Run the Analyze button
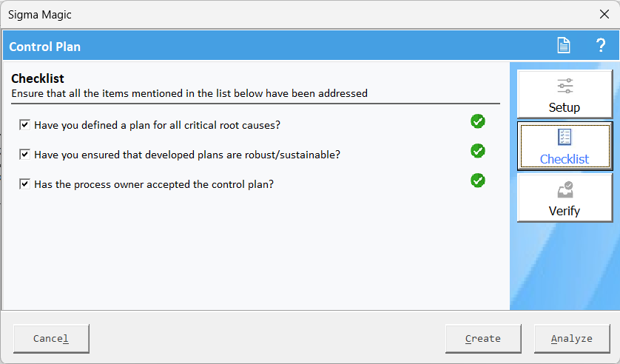Screen dimensions: 620x364 coord(572,339)
